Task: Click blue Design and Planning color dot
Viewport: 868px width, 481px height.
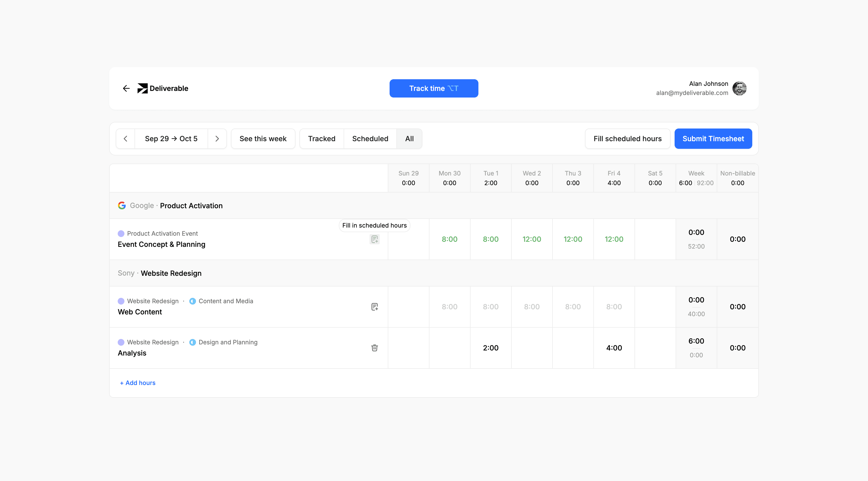Action: coord(192,342)
